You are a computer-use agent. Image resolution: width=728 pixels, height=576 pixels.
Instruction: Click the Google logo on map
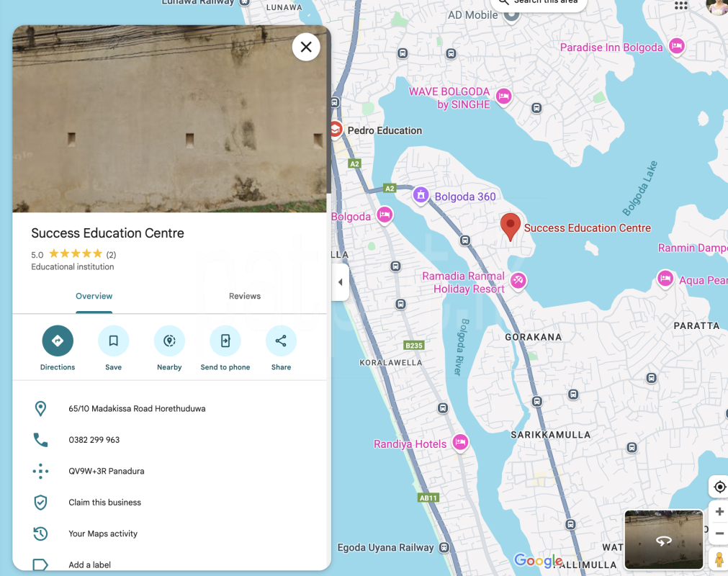[539, 560]
